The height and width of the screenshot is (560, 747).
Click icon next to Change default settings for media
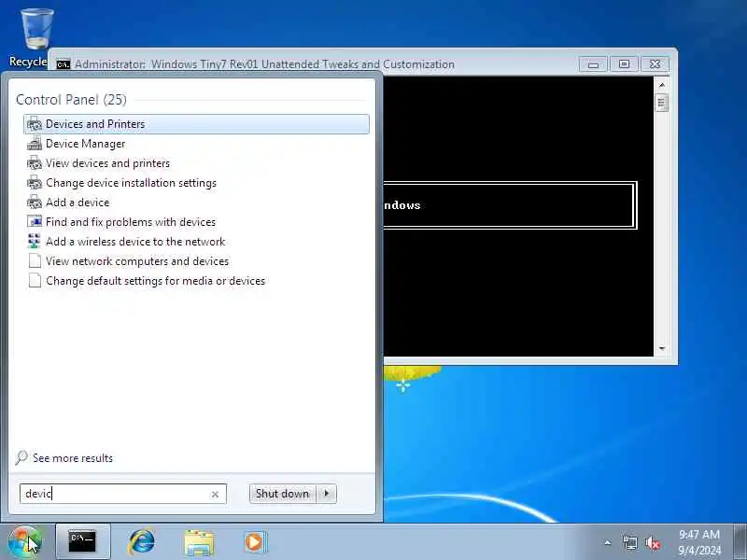point(35,281)
